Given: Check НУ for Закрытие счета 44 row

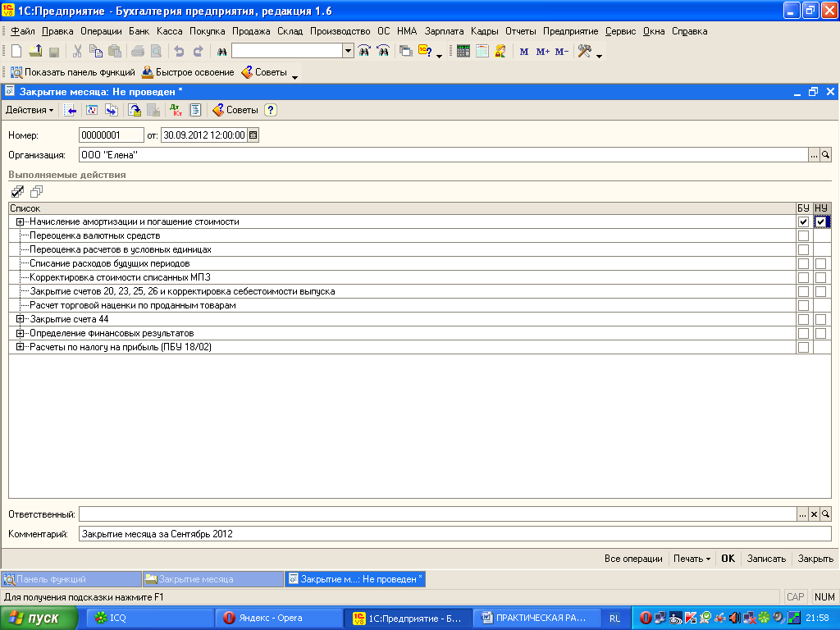Looking at the screenshot, I should [x=820, y=319].
